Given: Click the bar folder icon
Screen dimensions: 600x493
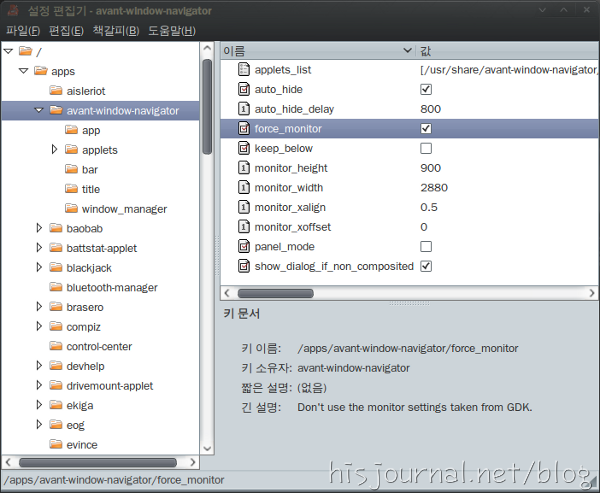Looking at the screenshot, I should tap(71, 169).
